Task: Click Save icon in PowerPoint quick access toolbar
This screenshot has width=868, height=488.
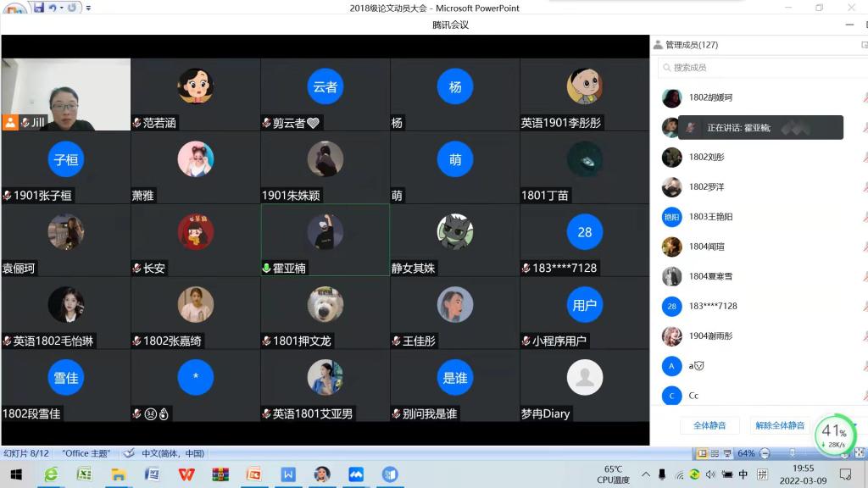Action: [39, 8]
